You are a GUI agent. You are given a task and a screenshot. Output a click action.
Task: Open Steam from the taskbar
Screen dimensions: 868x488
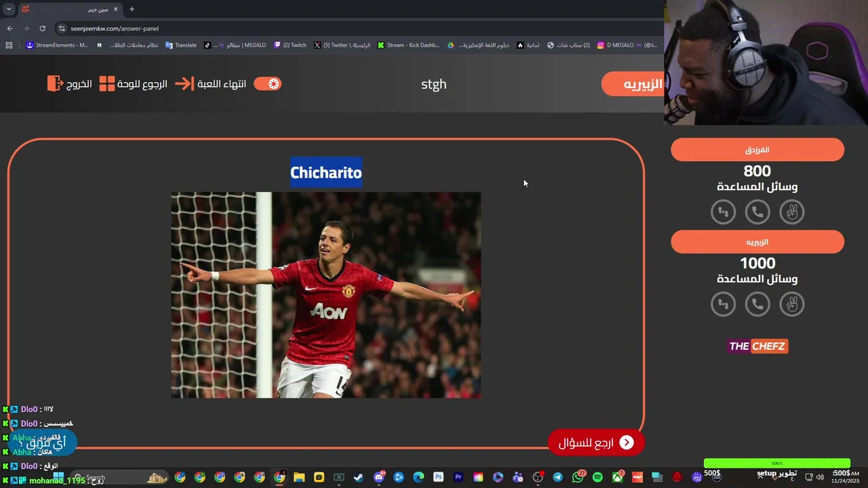(359, 477)
